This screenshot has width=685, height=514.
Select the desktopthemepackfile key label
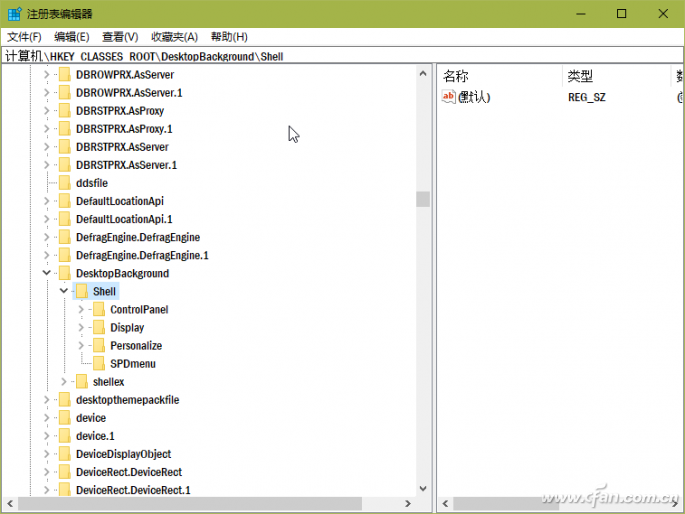[128, 400]
